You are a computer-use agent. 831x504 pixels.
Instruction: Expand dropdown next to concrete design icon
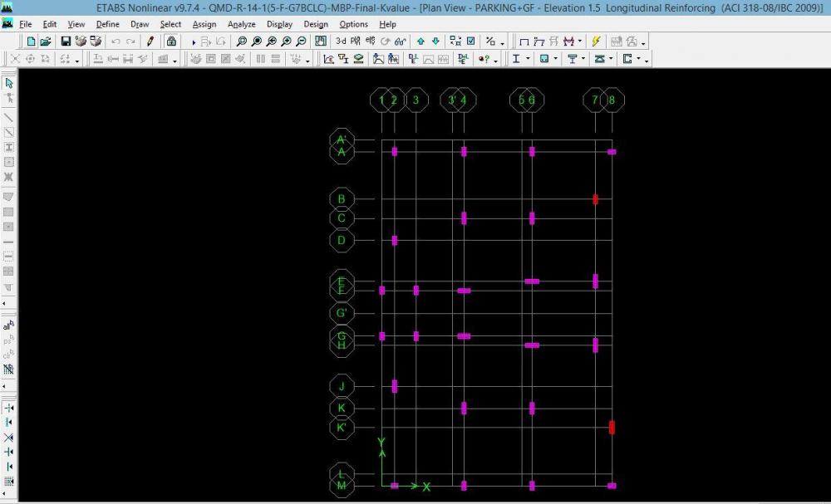click(555, 59)
